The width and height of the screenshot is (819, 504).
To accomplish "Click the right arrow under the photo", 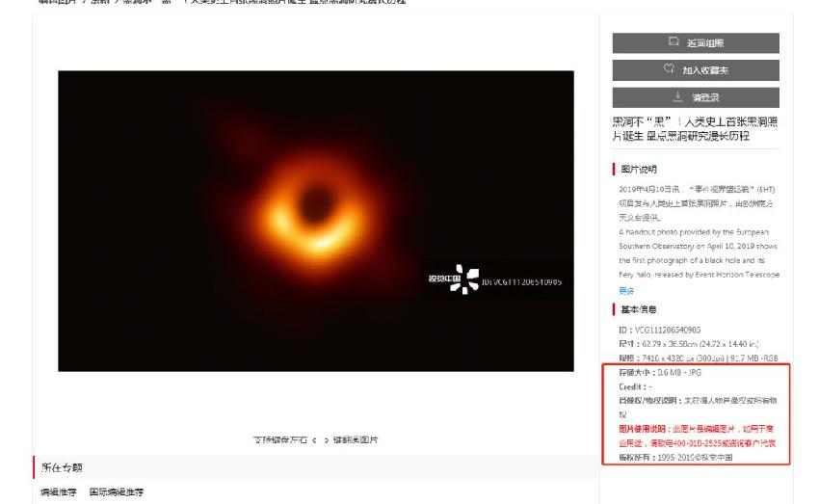I will pos(325,439).
